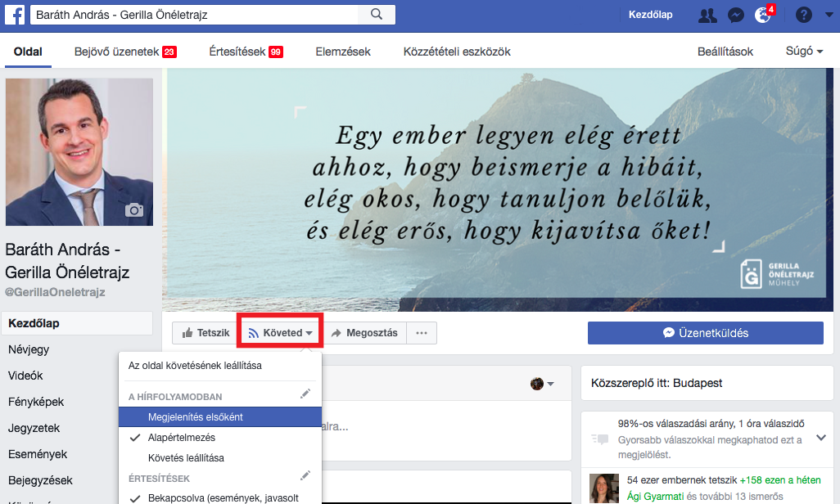The width and height of the screenshot is (840, 504).
Task: Open Értesítések tab
Action: point(246,52)
